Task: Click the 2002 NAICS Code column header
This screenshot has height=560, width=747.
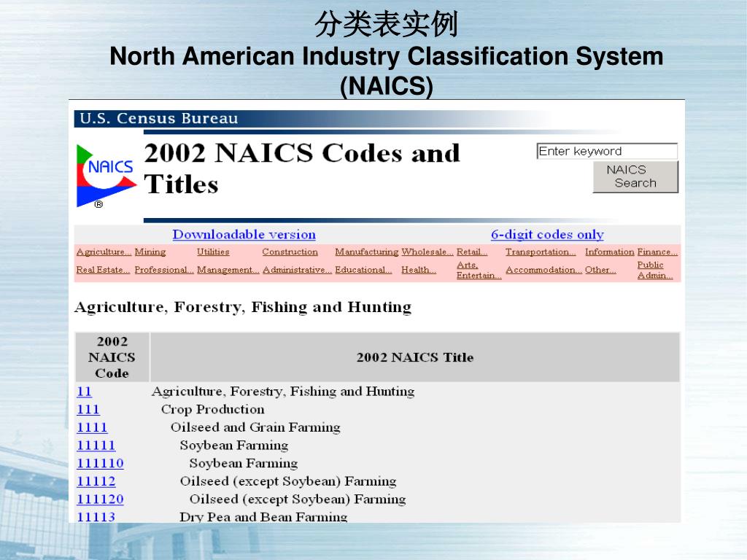Action: [112, 357]
